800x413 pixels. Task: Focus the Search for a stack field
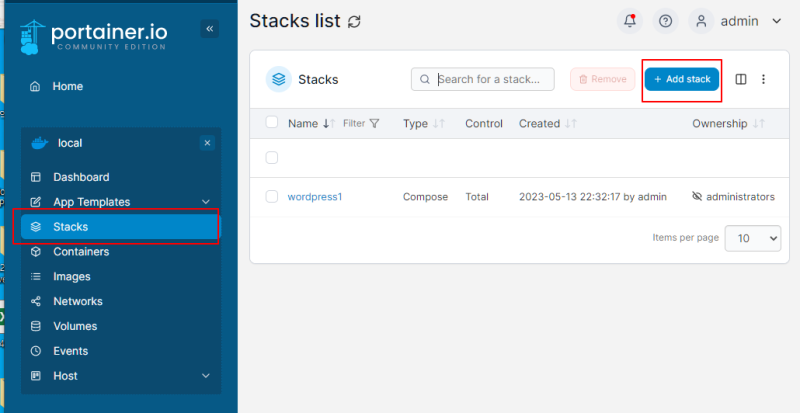[483, 79]
